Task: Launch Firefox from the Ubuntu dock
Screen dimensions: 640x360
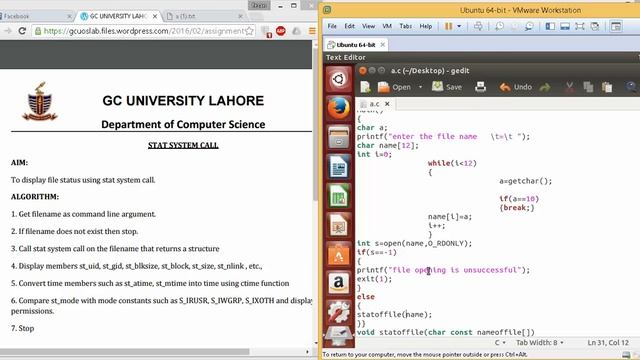Action: coord(338,109)
